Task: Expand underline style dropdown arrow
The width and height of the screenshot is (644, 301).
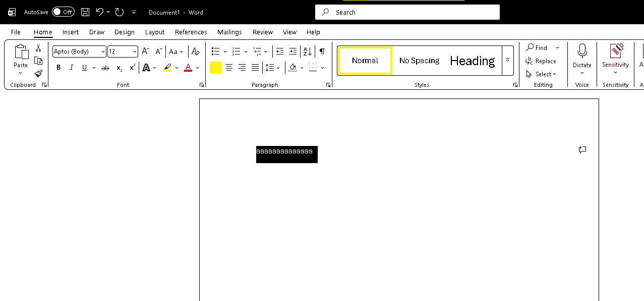Action: pyautogui.click(x=94, y=68)
